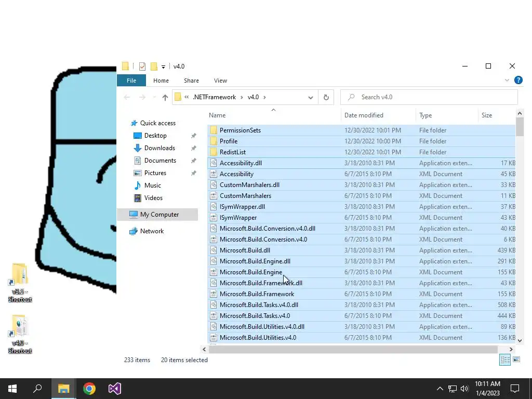The width and height of the screenshot is (532, 399).
Task: Select Microsoft.Build.Engine.dll file
Action: point(362,261)
